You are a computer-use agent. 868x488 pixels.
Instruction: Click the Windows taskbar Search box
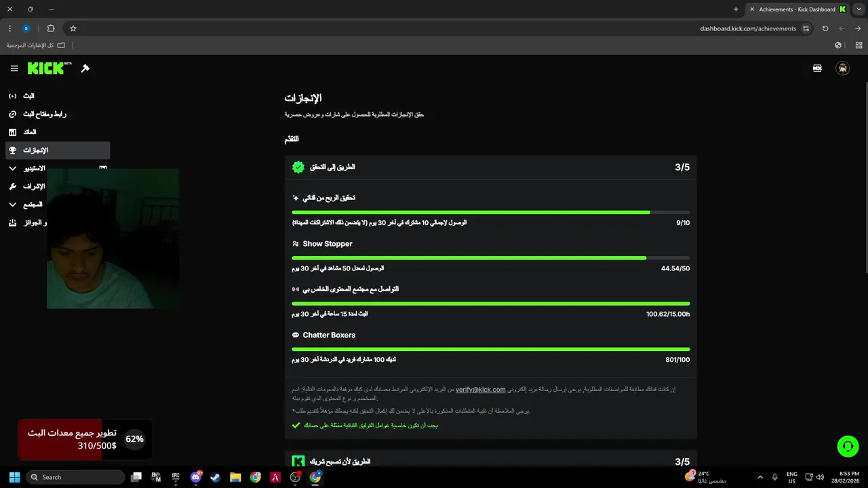(75, 477)
